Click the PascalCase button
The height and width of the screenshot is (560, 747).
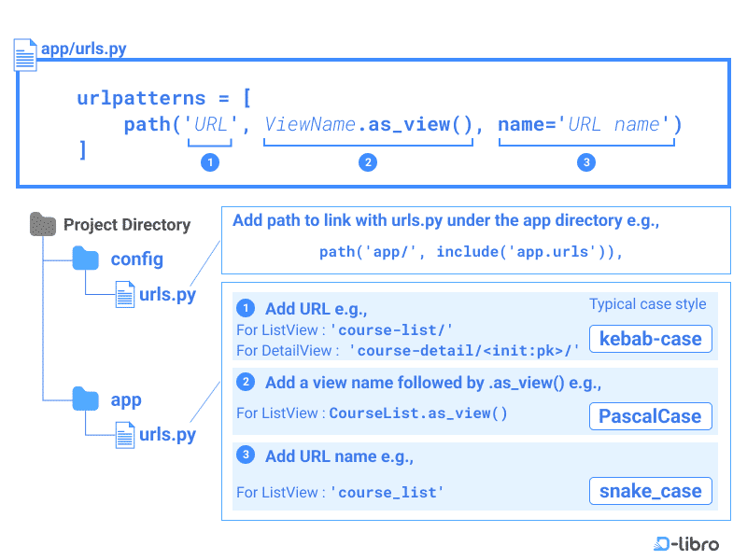(650, 416)
